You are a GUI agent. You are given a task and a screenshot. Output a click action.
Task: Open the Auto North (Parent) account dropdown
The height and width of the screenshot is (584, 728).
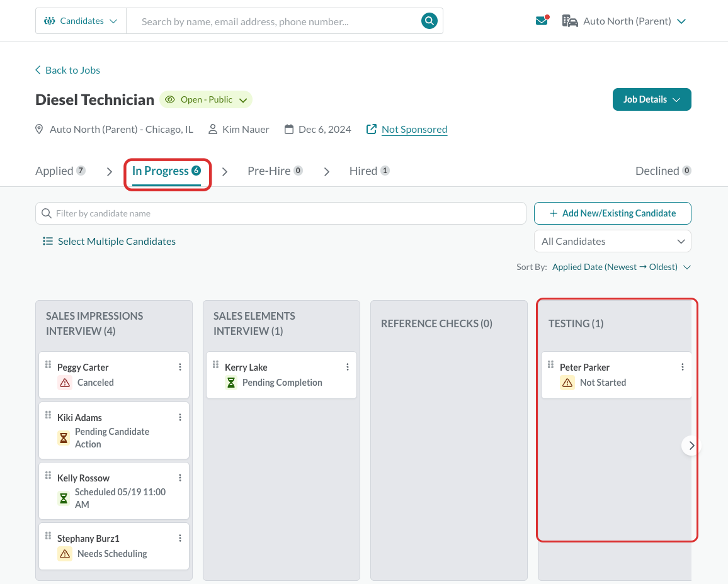pyautogui.click(x=624, y=21)
